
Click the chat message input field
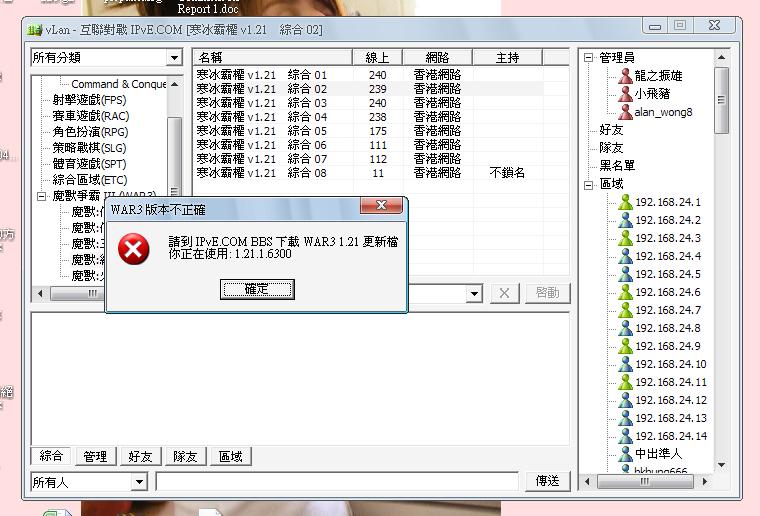coord(337,482)
